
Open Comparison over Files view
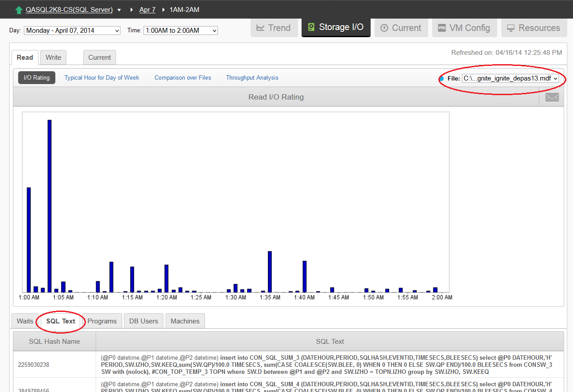[x=183, y=77]
